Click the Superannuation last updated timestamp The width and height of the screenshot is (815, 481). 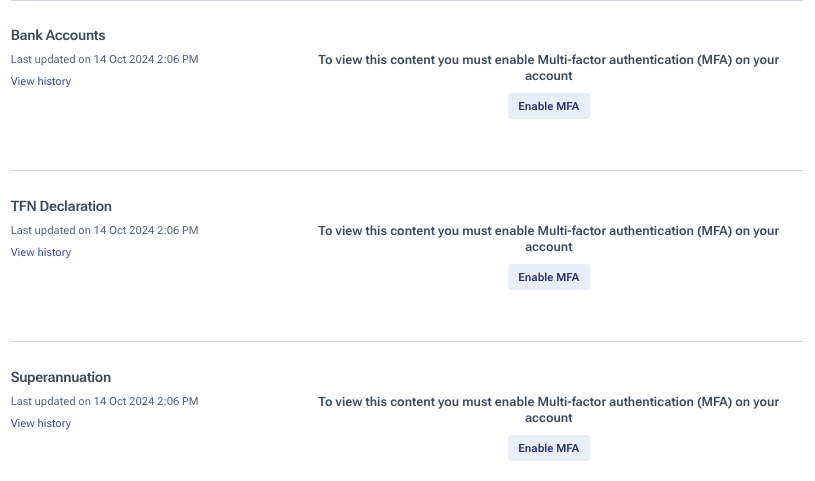pos(104,401)
